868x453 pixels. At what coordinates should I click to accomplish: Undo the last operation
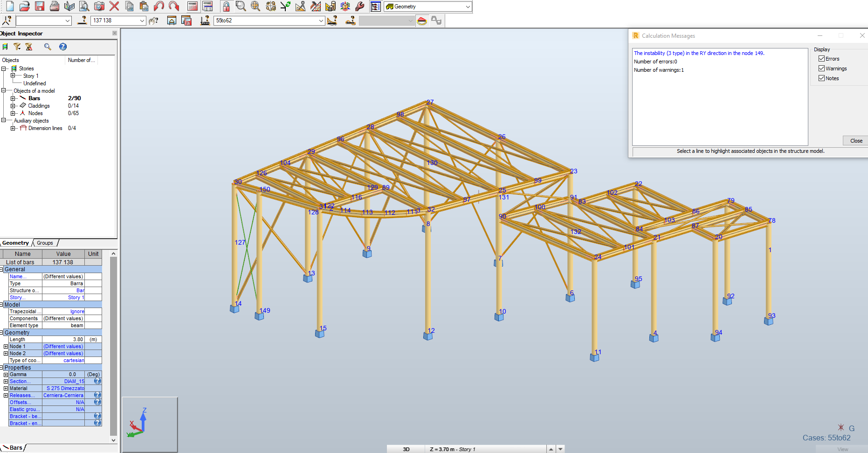[158, 6]
